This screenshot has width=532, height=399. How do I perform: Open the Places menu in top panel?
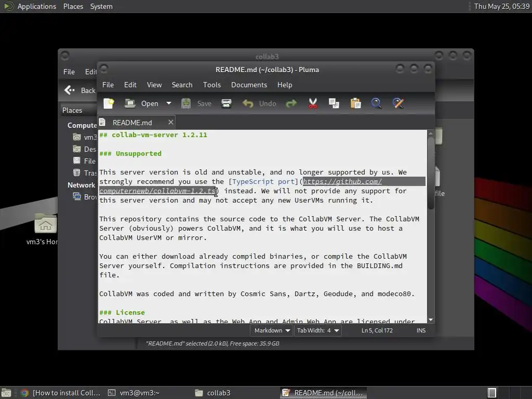[x=73, y=6]
